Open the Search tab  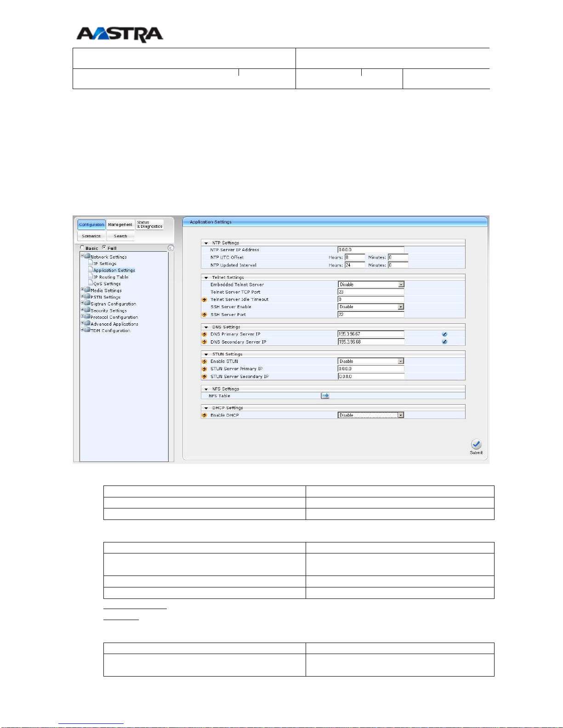(x=120, y=236)
